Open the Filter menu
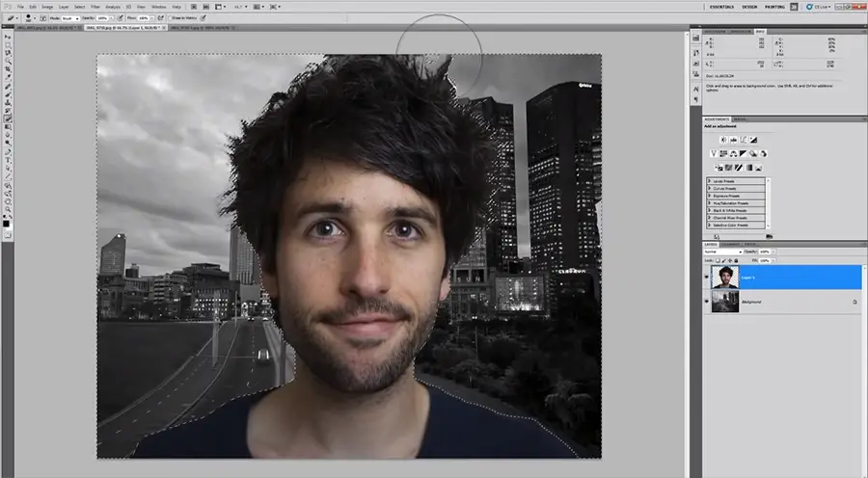 [x=95, y=7]
